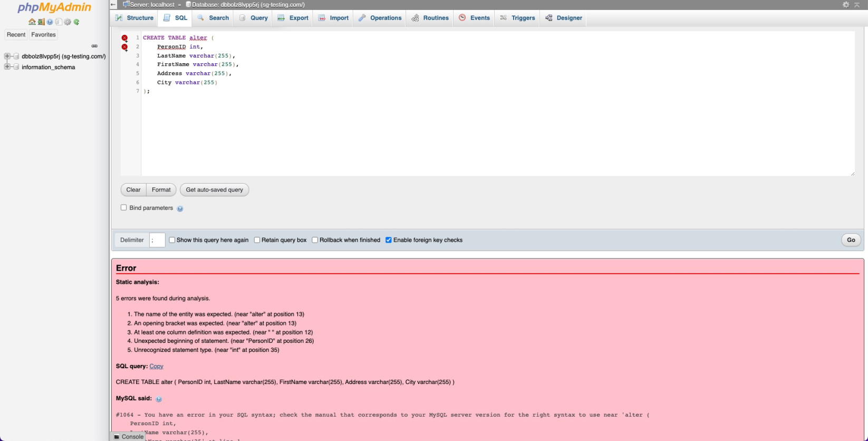Click the Copy link beside SQL query
Viewport: 868px width, 441px height.
point(156,366)
